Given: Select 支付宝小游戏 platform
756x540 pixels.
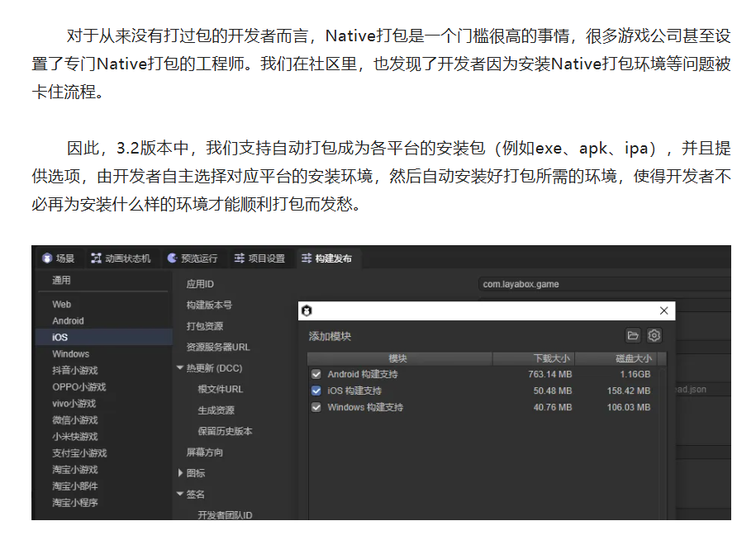Looking at the screenshot, I should [104, 452].
